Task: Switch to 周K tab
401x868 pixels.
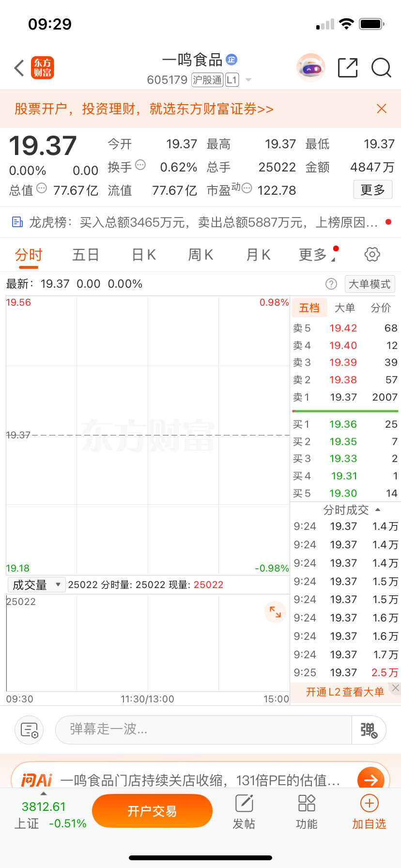Action: (x=200, y=255)
